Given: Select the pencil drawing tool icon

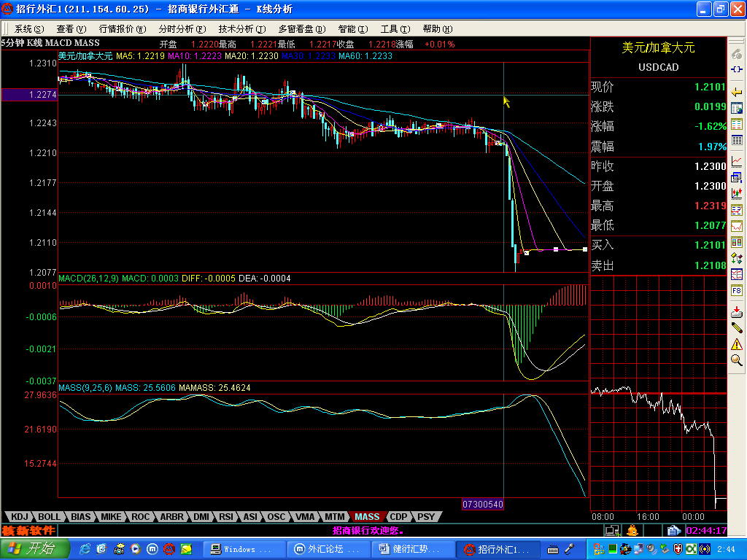Looking at the screenshot, I should (x=737, y=327).
